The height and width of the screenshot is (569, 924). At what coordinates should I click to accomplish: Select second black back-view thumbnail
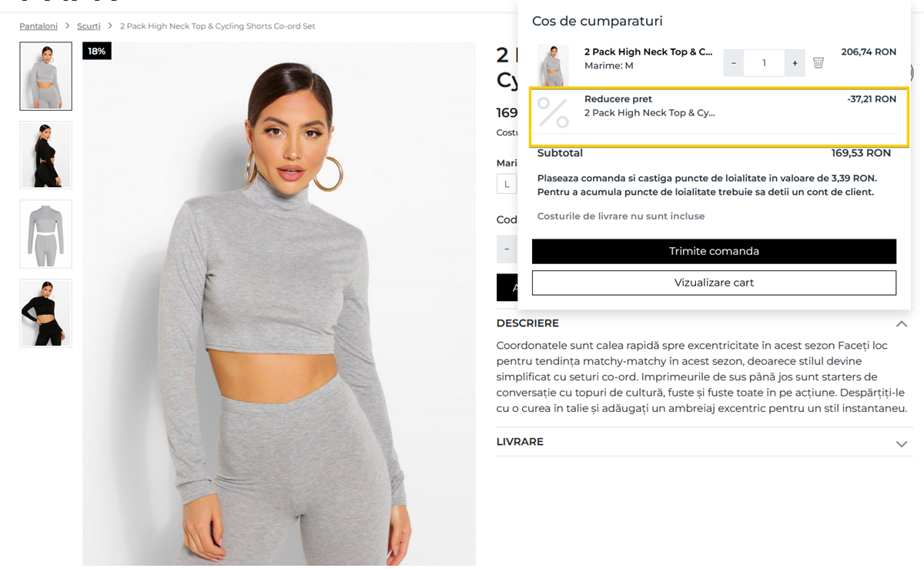tap(45, 155)
